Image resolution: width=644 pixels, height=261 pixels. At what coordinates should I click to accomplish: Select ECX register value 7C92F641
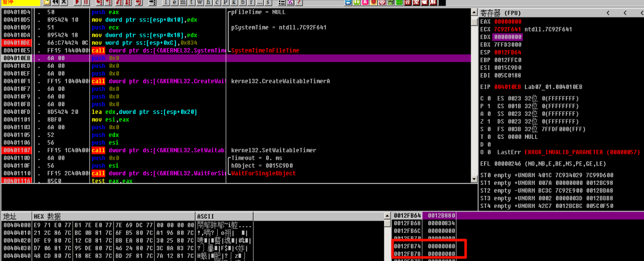tap(508, 30)
